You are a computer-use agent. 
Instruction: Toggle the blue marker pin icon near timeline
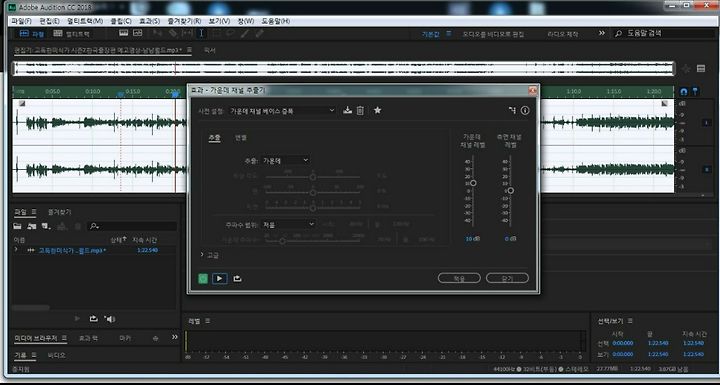coord(695,91)
